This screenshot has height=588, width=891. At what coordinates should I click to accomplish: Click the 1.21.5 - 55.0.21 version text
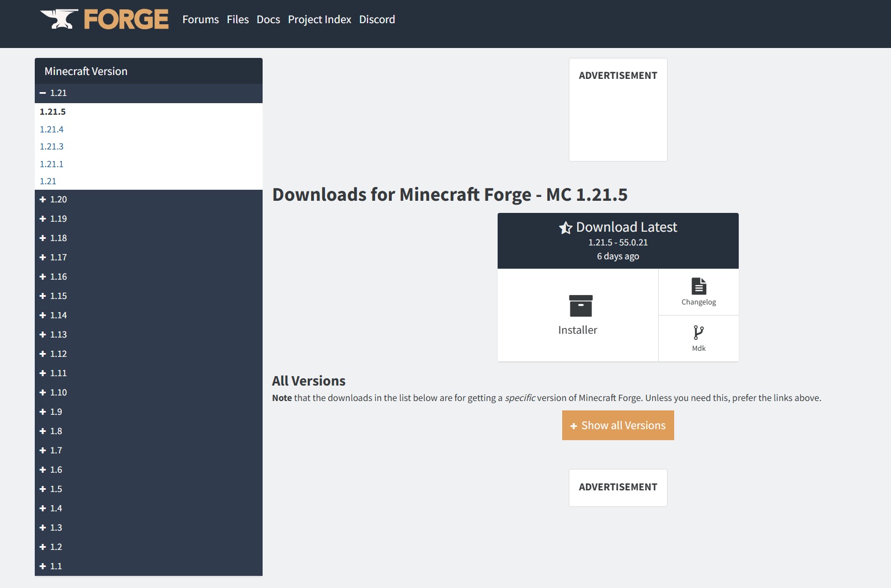point(618,242)
